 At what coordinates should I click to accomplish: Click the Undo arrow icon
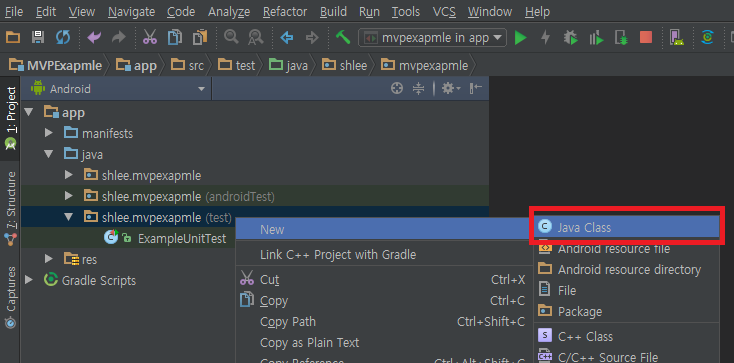tap(94, 37)
